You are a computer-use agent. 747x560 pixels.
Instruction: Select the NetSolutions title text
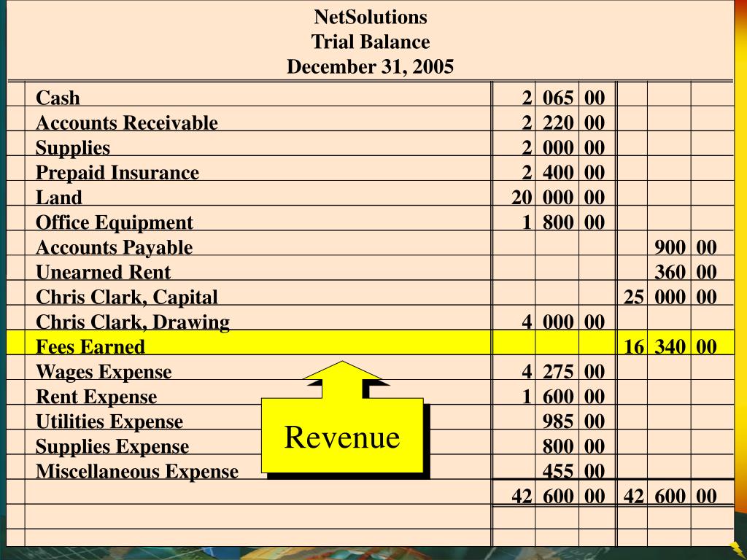[370, 17]
